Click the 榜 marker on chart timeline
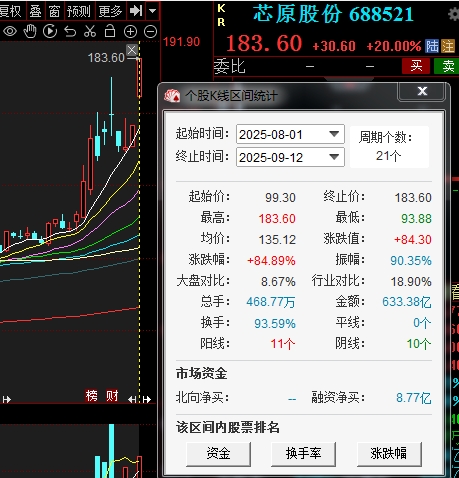This screenshot has height=478, width=459. click(x=92, y=396)
